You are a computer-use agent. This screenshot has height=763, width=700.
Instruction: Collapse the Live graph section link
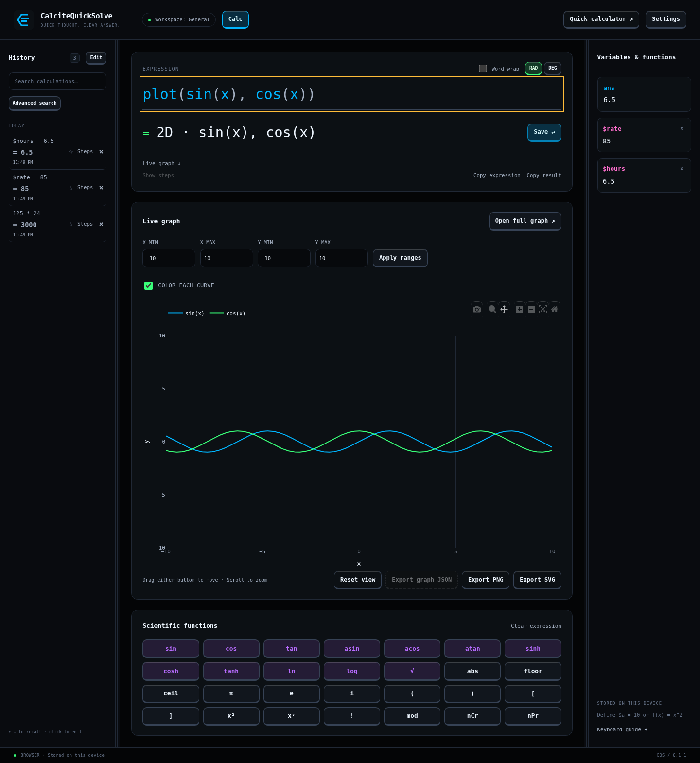click(161, 164)
